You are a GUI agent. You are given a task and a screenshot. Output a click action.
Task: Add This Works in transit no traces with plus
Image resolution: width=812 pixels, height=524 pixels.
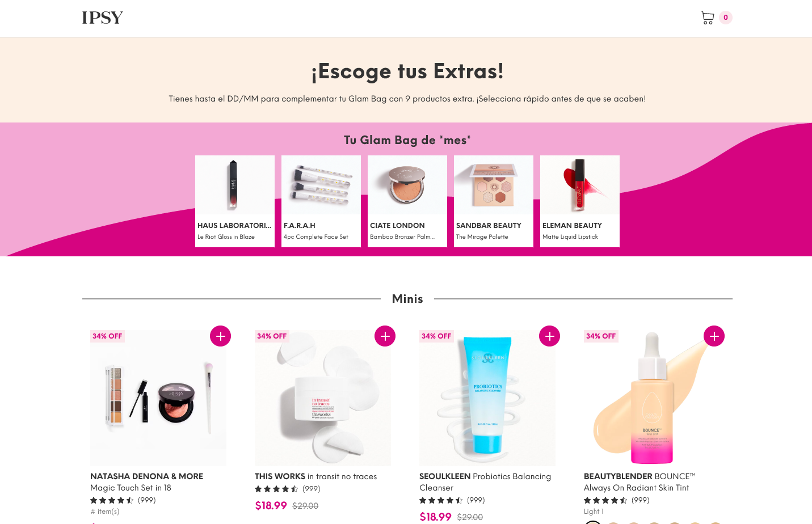click(385, 336)
